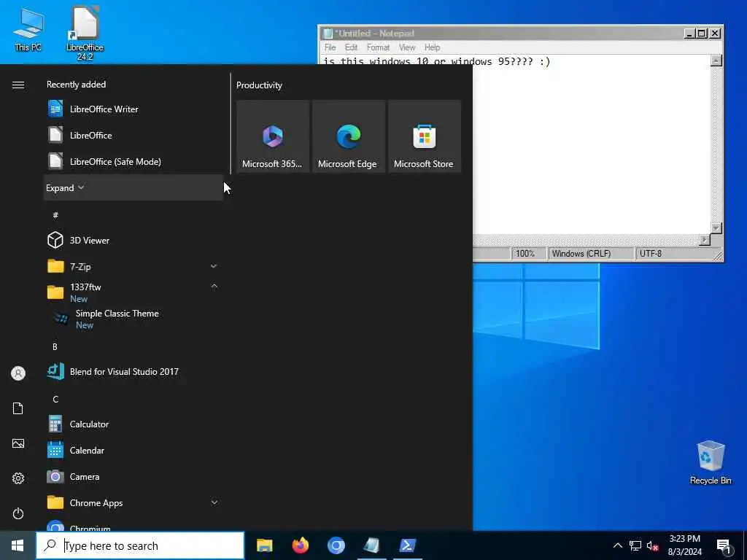Click Notepad horizontal scrollbar right arrow
This screenshot has width=747, height=560.
click(x=705, y=240)
